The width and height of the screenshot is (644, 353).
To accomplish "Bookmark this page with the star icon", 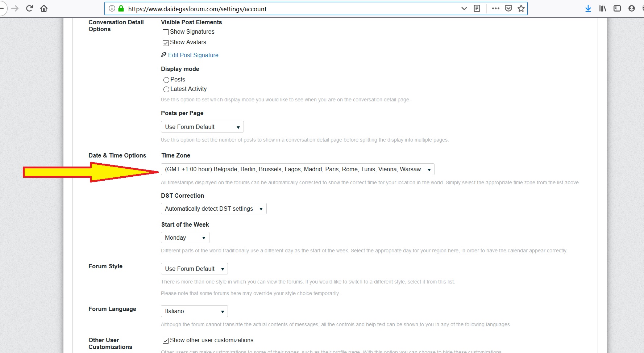I will tap(521, 8).
